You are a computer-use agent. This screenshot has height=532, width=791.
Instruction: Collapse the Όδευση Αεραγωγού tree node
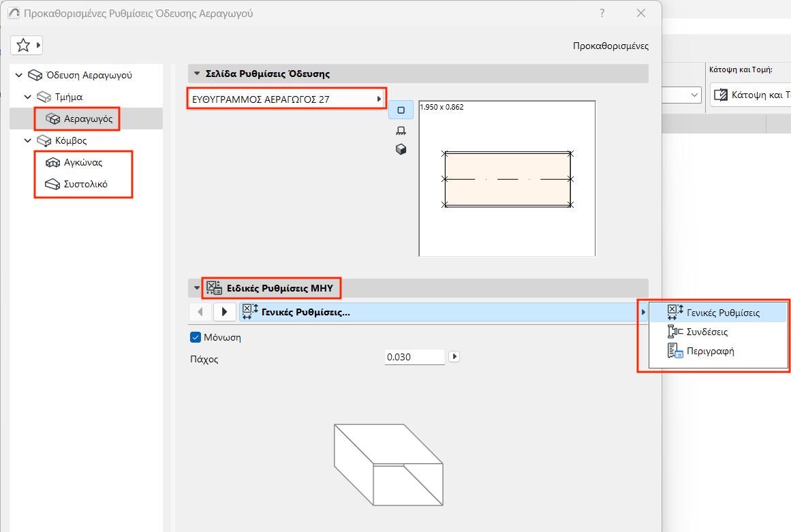click(19, 75)
